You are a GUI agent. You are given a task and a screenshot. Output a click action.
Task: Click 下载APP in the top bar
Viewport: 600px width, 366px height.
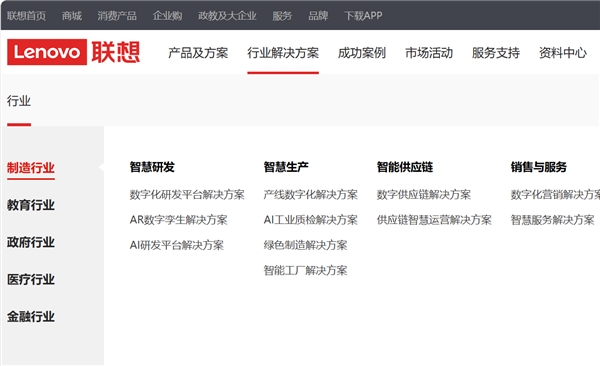363,16
